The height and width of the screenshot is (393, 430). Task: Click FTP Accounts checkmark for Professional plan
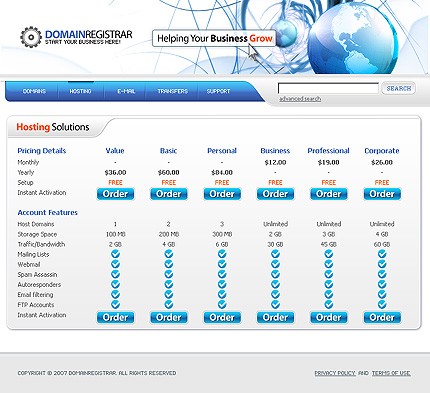(x=329, y=304)
